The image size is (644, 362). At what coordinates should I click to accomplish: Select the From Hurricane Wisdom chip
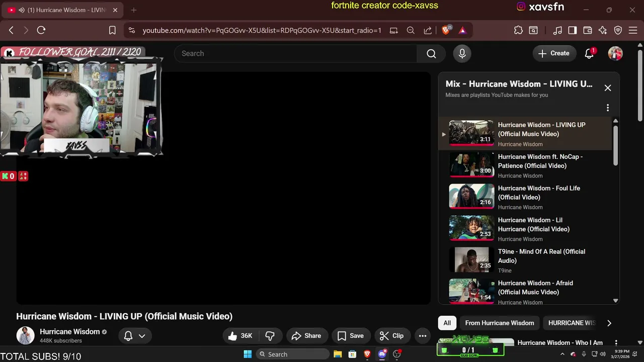click(500, 323)
